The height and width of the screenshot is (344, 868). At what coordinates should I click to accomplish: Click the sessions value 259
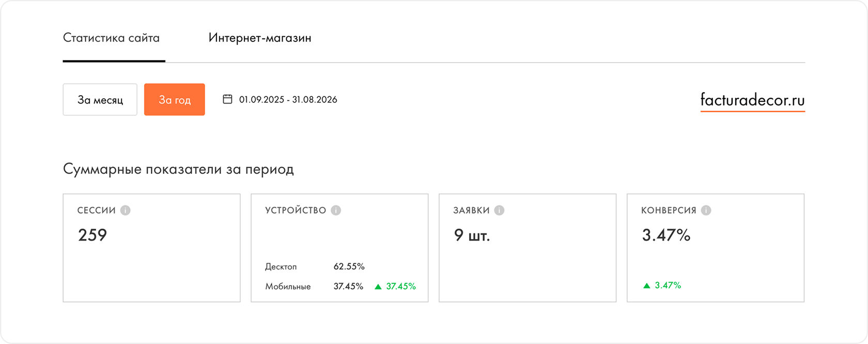click(x=92, y=235)
